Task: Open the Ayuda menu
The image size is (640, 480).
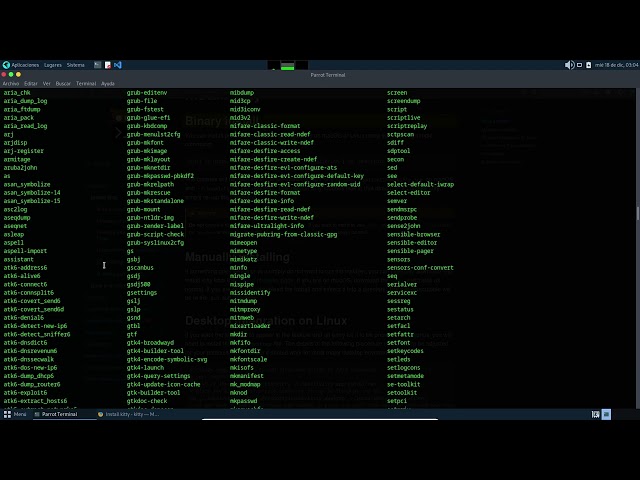Action: 108,84
